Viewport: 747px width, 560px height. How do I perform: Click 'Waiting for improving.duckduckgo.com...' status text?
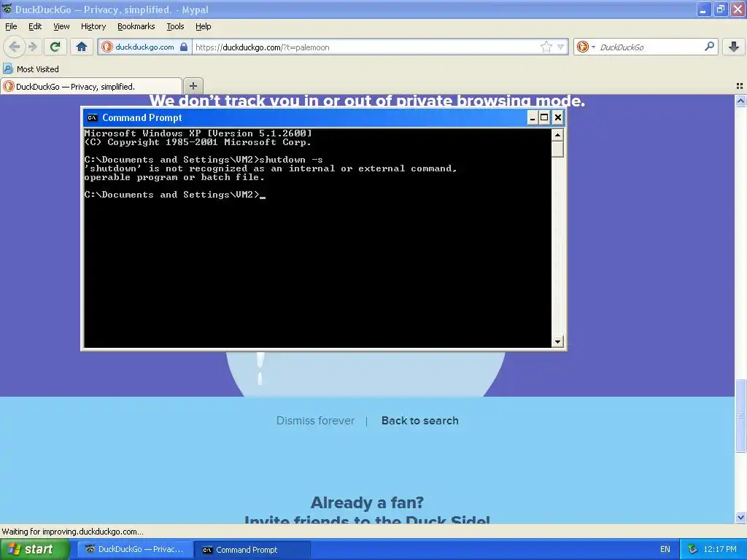pyautogui.click(x=72, y=532)
